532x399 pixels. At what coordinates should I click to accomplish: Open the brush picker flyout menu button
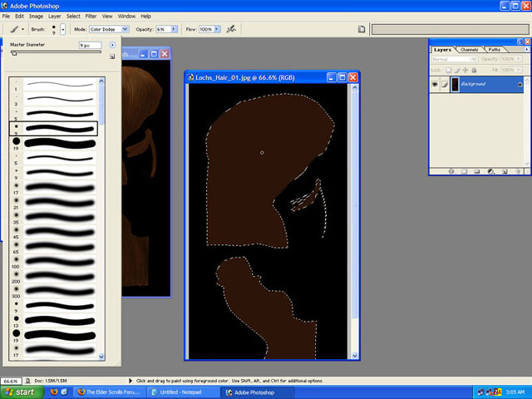(x=112, y=45)
